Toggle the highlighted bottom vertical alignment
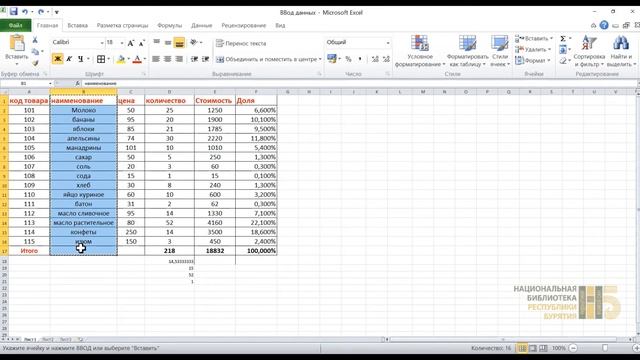 [179, 42]
